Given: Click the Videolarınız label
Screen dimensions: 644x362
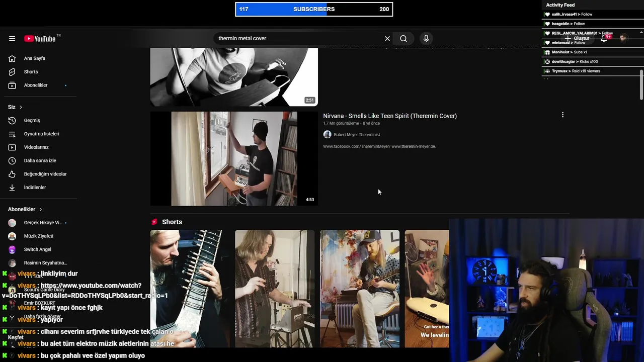Looking at the screenshot, I should pos(36,147).
